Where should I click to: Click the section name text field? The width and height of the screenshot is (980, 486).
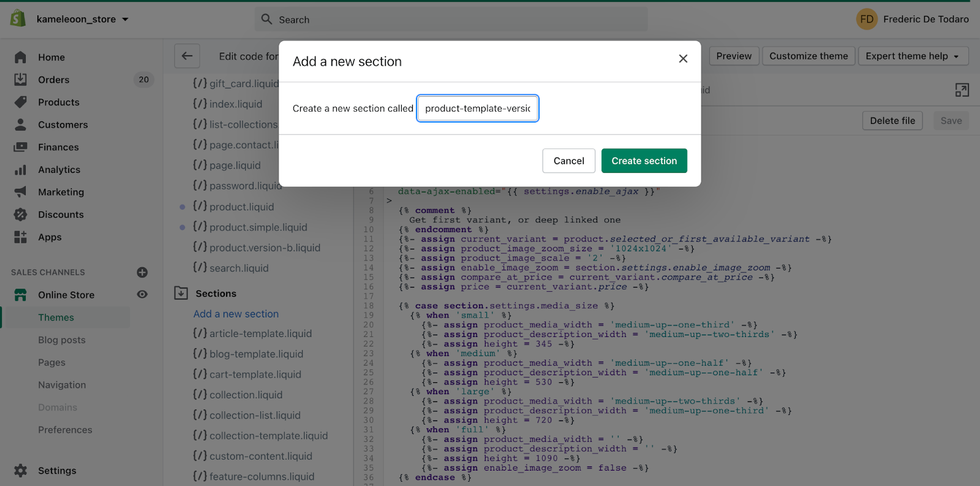(478, 108)
